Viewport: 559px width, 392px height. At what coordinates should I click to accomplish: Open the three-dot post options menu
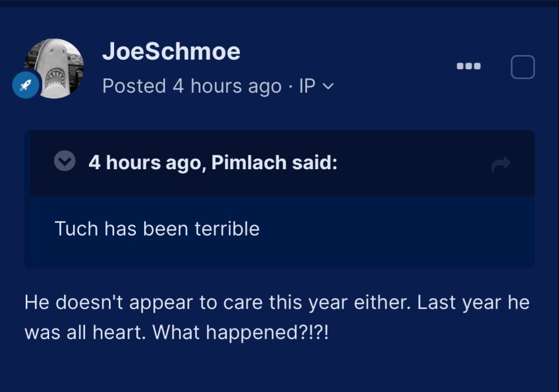[x=468, y=66]
